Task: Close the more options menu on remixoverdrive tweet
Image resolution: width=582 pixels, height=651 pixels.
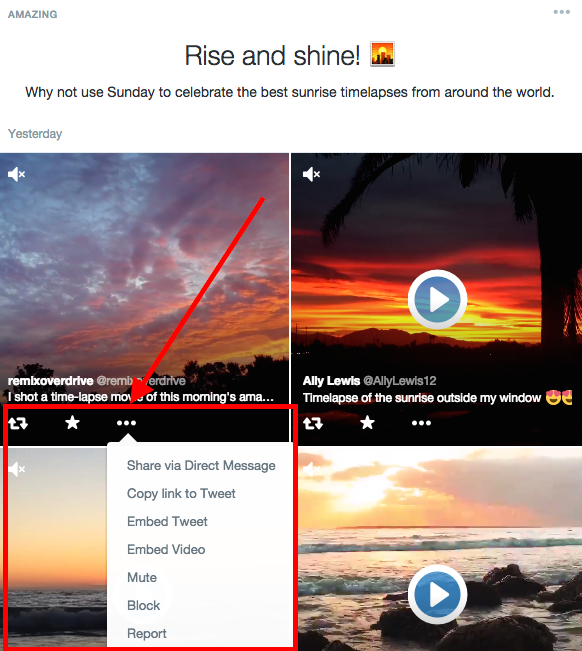Action: tap(126, 423)
